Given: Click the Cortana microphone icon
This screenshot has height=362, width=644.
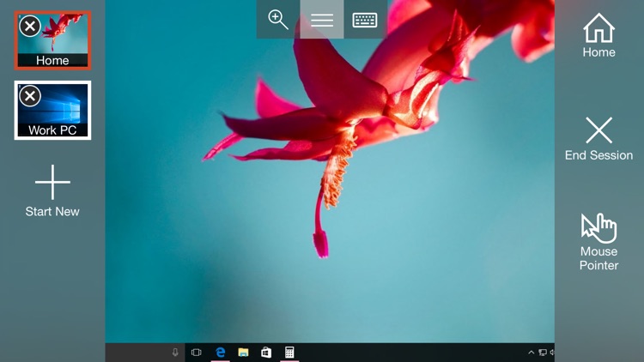Looking at the screenshot, I should click(175, 353).
